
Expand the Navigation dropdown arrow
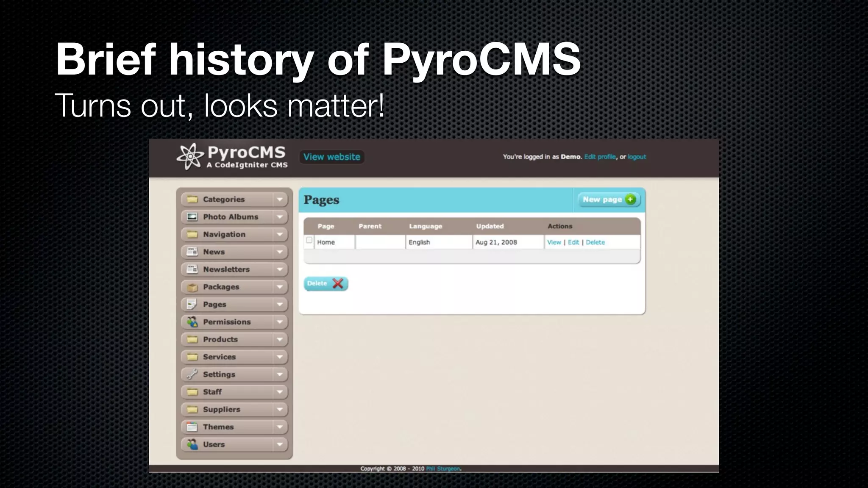click(280, 234)
